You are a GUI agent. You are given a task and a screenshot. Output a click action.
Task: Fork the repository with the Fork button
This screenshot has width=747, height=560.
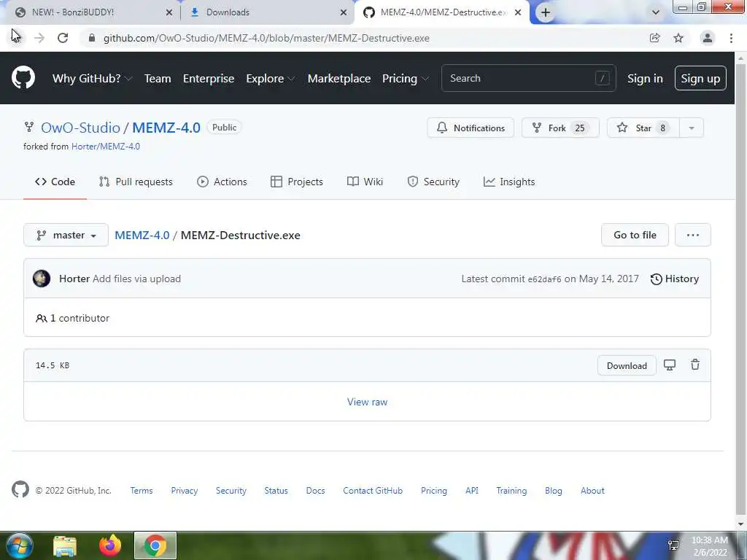coord(560,128)
